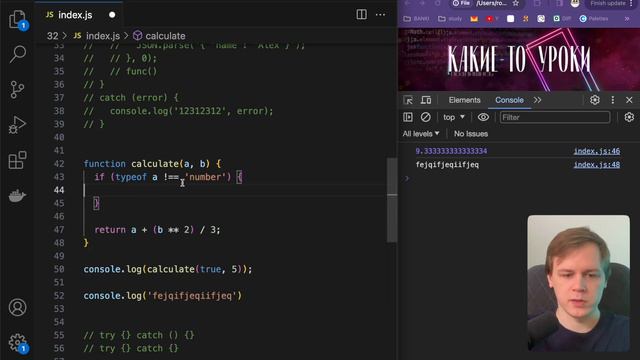Open Source Control view in activity bar
Screen dimensions: 640x360
click(17, 89)
